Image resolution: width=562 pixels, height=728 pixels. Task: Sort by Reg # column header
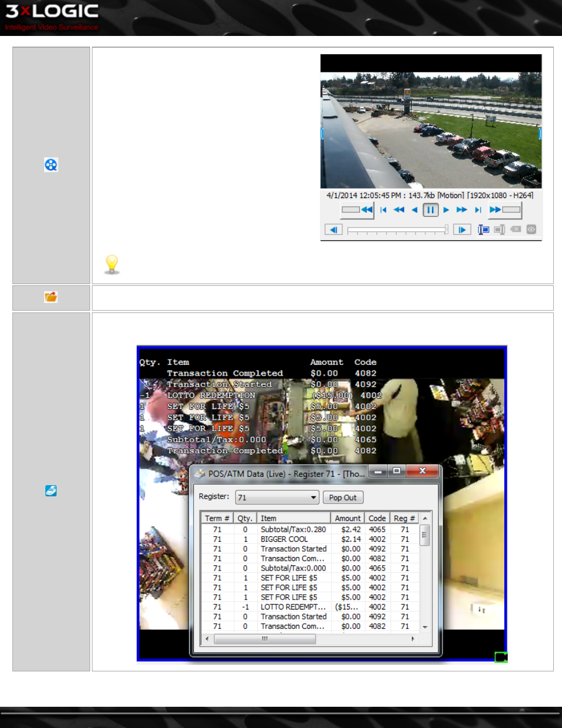[404, 518]
